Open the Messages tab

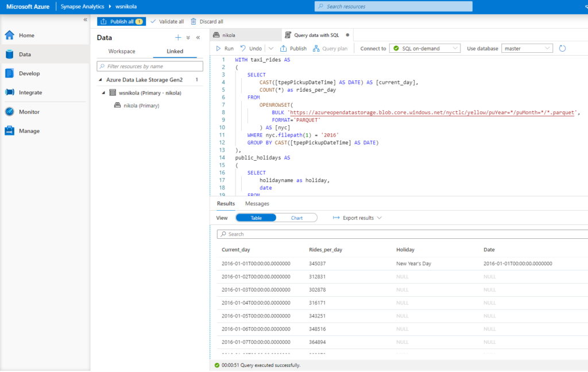257,204
